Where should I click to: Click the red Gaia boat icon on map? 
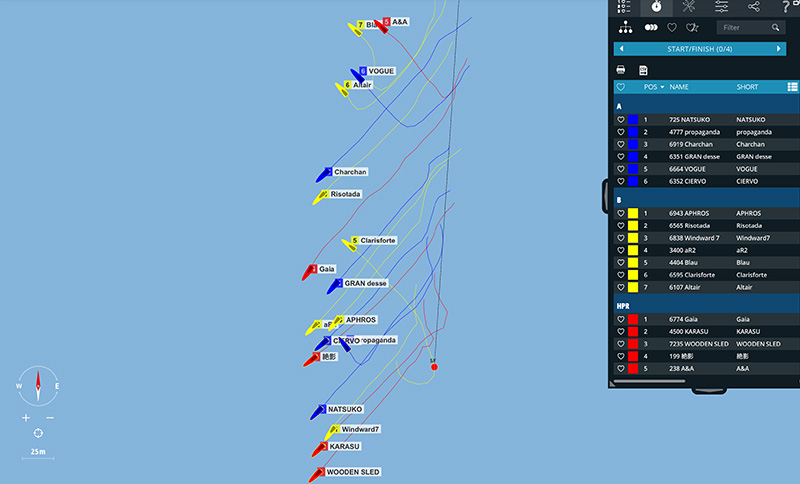[309, 272]
